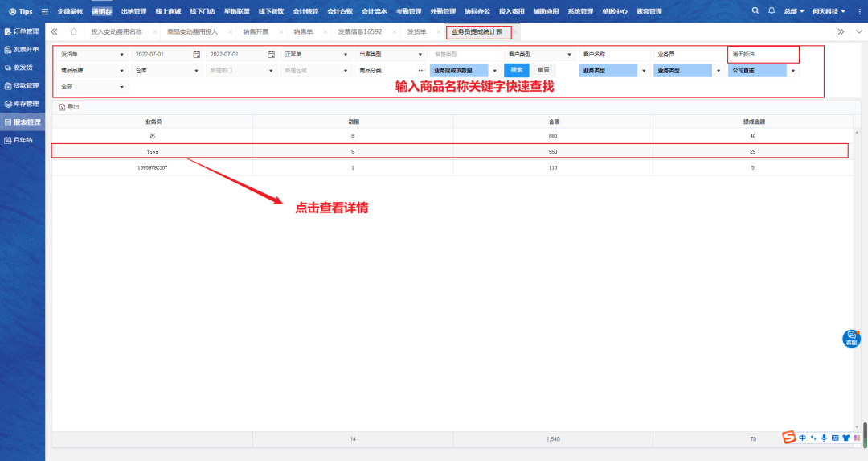
Task: Open the 仓库 dropdown
Action: click(196, 71)
